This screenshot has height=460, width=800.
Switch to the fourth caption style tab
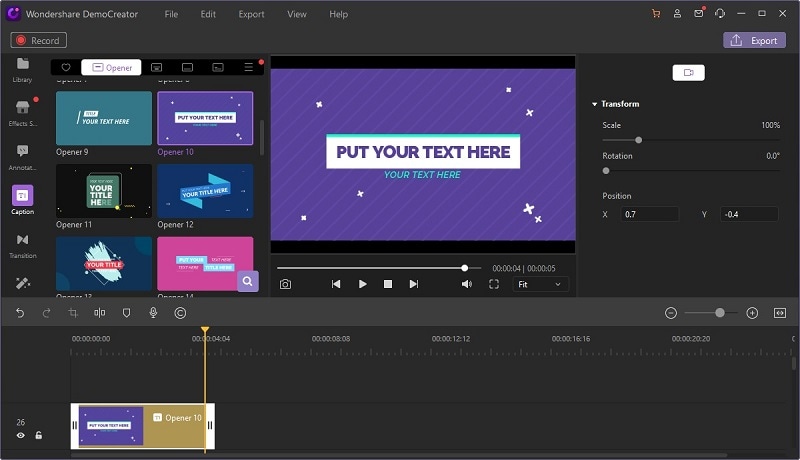[218, 67]
